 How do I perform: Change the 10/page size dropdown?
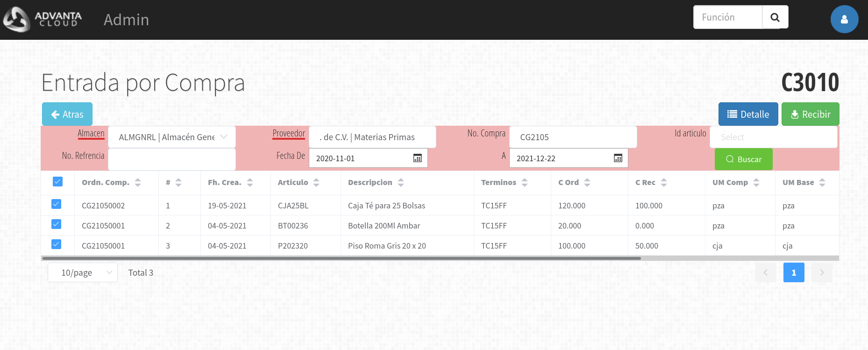83,272
